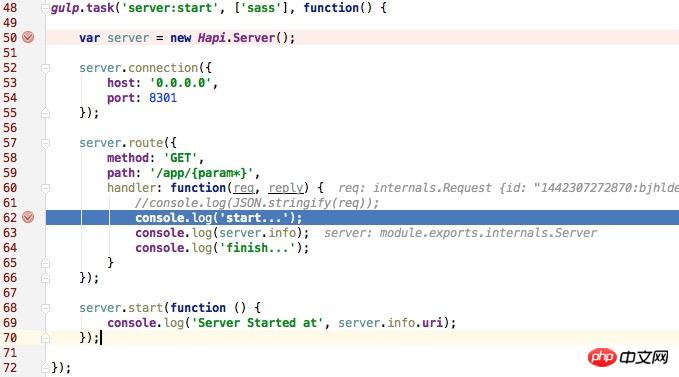
Task: Click the gulp identifier on line 48
Action: 65,8
